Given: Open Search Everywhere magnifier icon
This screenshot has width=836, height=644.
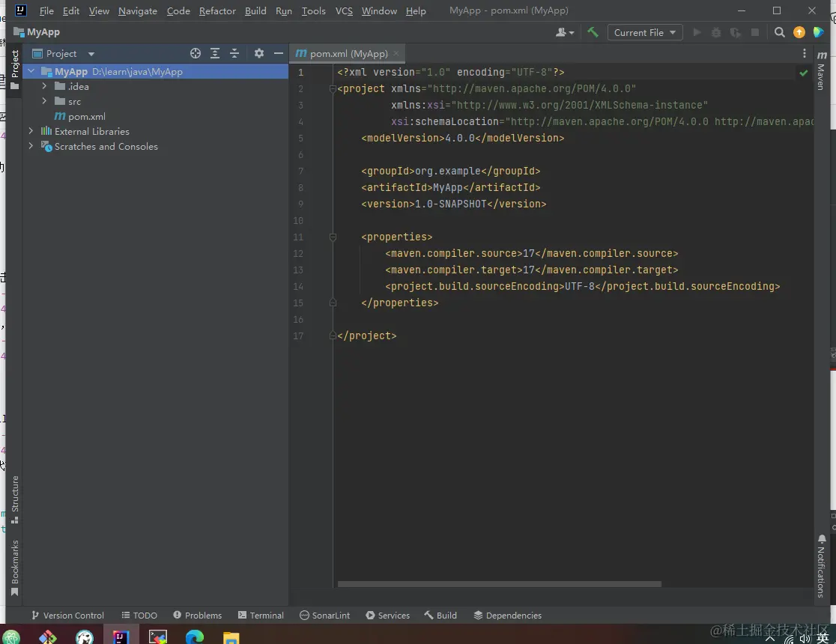Looking at the screenshot, I should (x=780, y=32).
